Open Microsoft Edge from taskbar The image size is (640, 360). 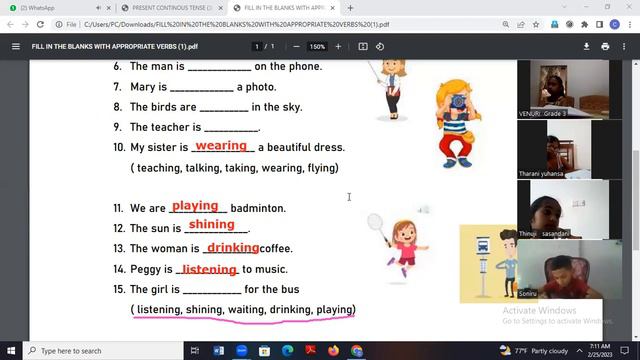(x=288, y=351)
